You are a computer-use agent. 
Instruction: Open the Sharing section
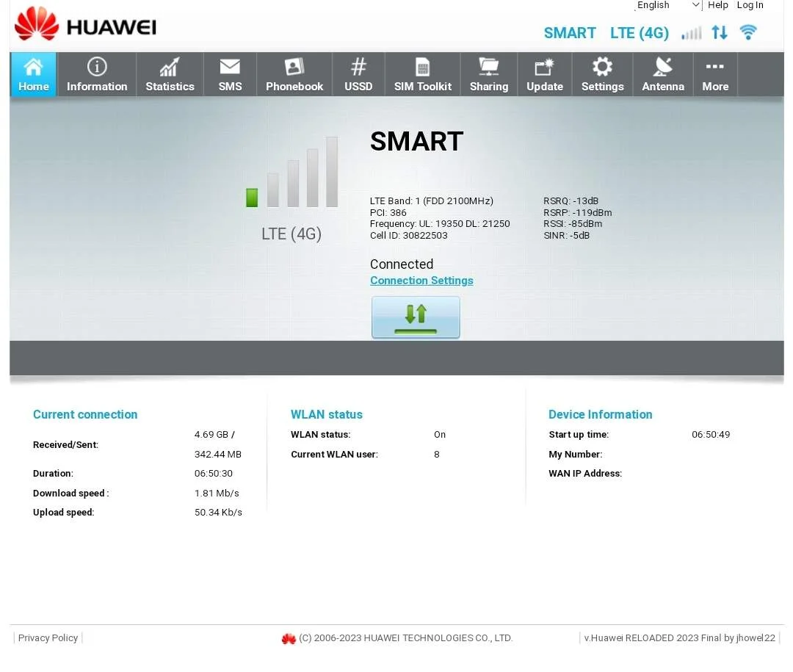(x=489, y=74)
